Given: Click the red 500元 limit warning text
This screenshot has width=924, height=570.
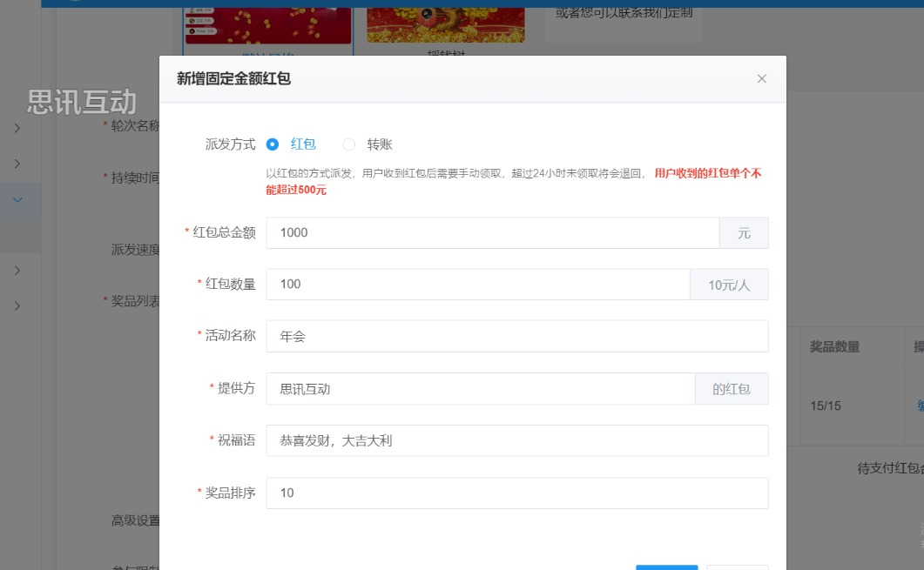Looking at the screenshot, I should pyautogui.click(x=513, y=181).
